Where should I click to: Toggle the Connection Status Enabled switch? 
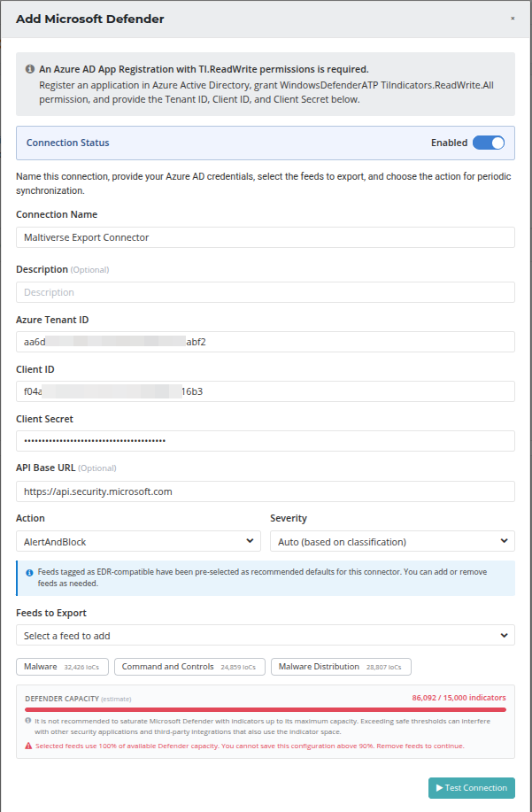(488, 143)
